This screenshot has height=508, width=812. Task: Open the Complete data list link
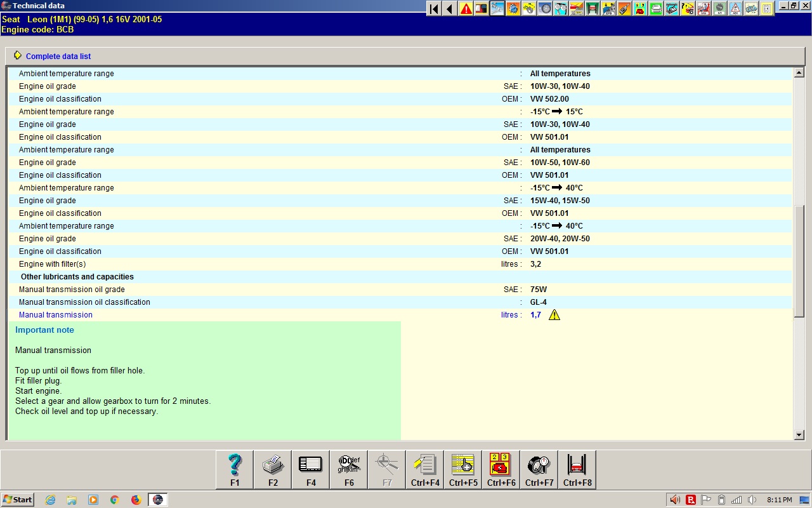[58, 57]
